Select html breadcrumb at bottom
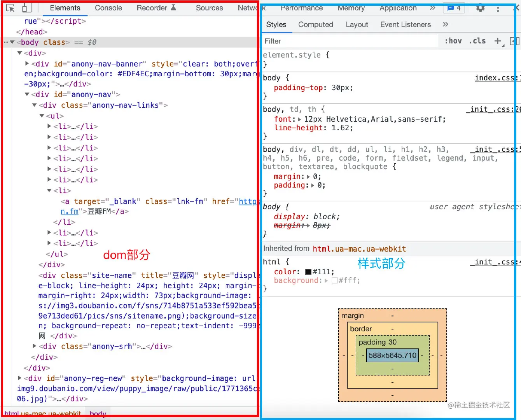The width and height of the screenshot is (521, 420). coord(43,414)
